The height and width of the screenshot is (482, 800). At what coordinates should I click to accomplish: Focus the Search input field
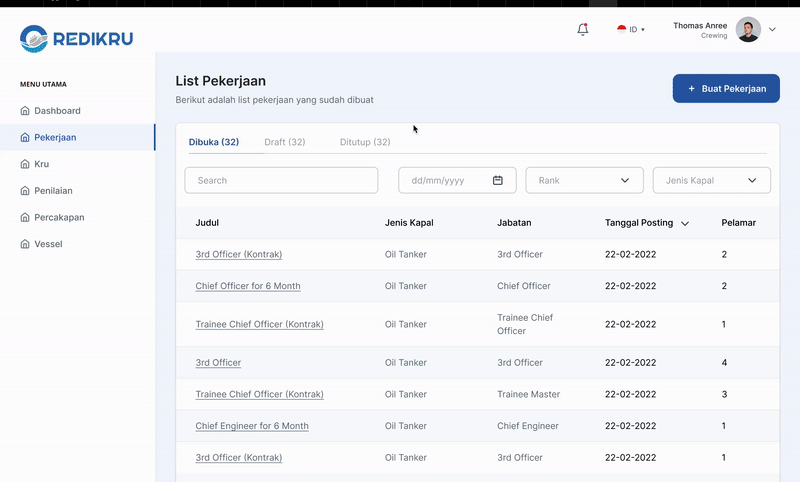coord(281,180)
